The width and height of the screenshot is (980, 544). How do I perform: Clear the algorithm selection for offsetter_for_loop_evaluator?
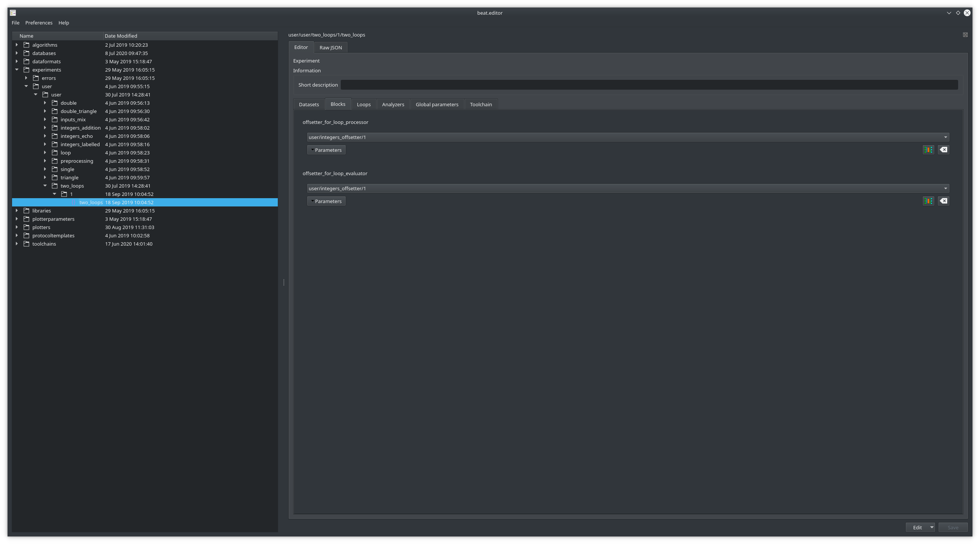(x=944, y=201)
